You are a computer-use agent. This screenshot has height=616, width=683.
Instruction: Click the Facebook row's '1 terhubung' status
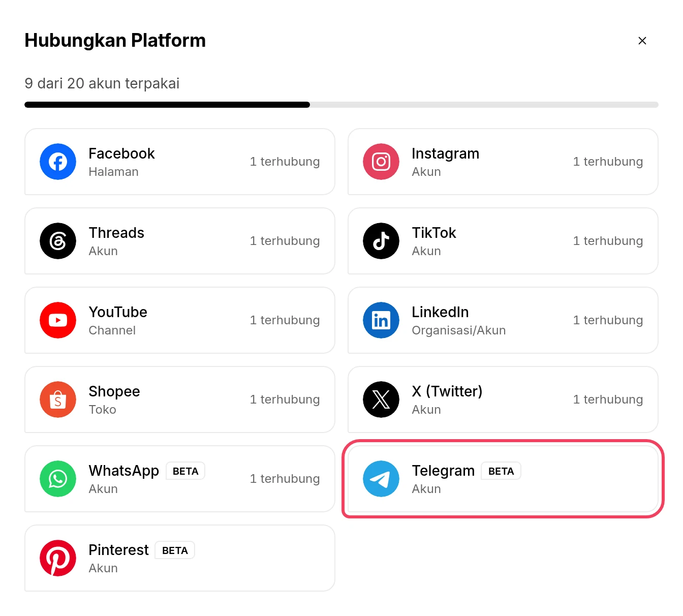click(x=285, y=162)
